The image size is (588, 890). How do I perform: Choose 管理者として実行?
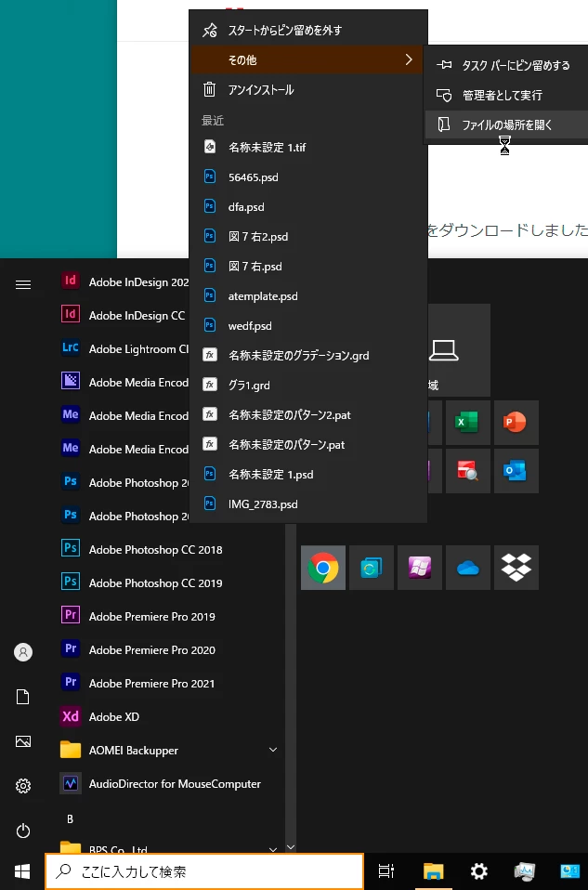click(x=507, y=96)
